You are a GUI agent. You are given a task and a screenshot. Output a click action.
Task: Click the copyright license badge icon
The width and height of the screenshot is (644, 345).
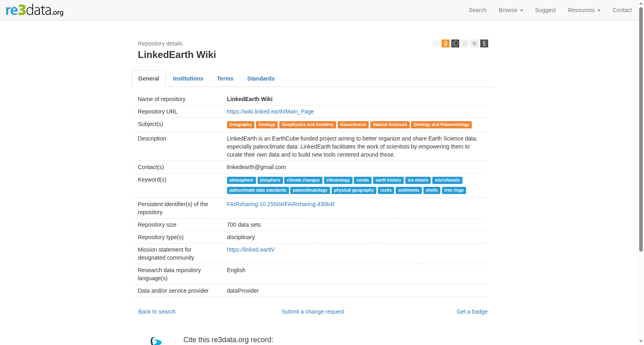455,43
